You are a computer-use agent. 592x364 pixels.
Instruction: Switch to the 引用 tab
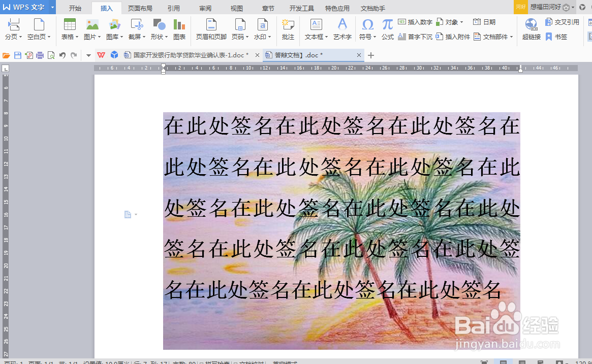pyautogui.click(x=174, y=8)
